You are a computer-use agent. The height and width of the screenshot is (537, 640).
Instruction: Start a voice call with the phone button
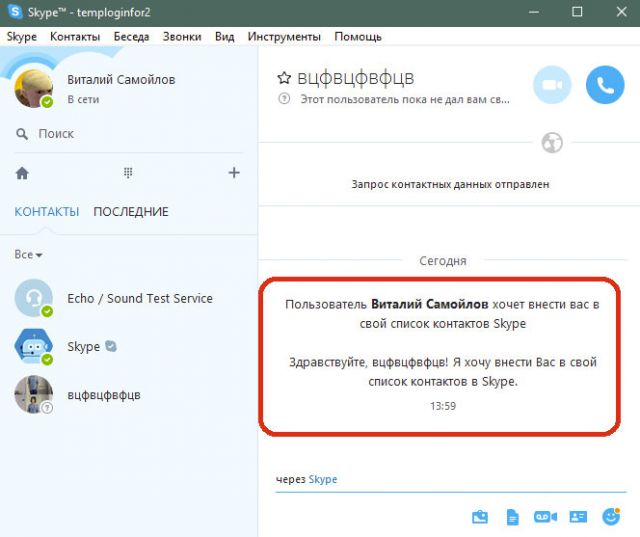[x=605, y=84]
